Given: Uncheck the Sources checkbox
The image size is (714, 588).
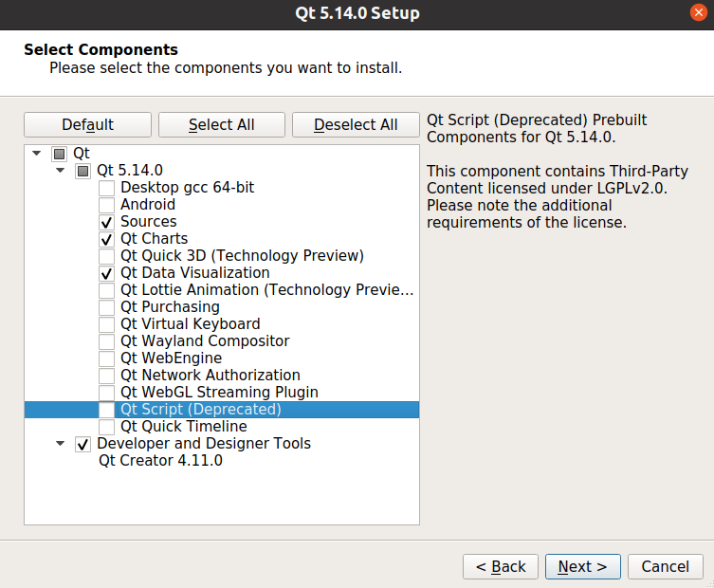Looking at the screenshot, I should point(106,222).
